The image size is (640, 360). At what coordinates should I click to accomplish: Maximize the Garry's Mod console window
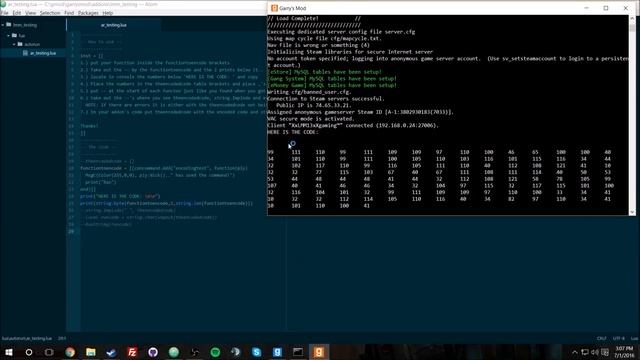606,8
